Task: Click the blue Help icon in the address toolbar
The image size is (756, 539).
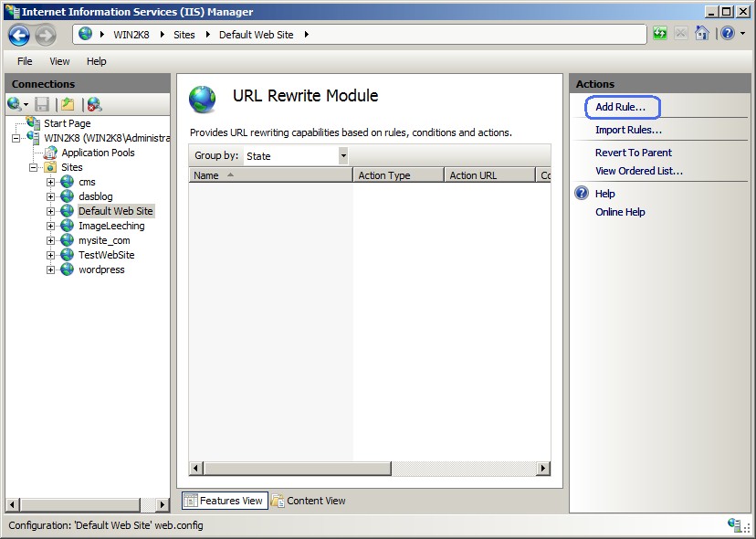Action: coord(728,33)
